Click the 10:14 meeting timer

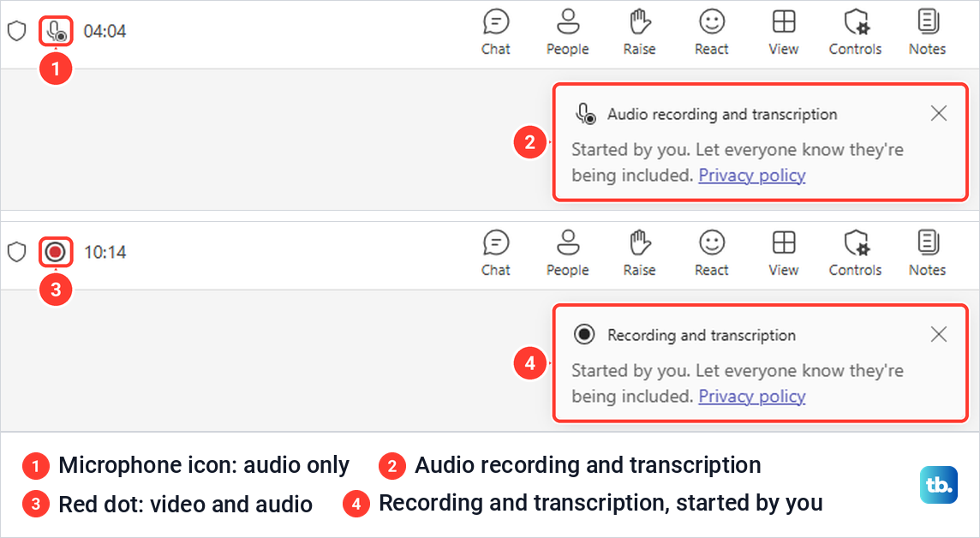(105, 253)
